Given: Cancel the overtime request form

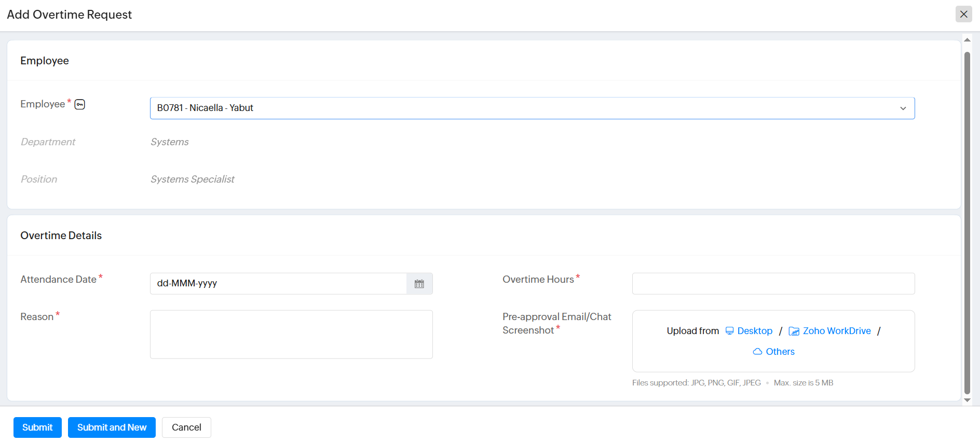Looking at the screenshot, I should (186, 427).
